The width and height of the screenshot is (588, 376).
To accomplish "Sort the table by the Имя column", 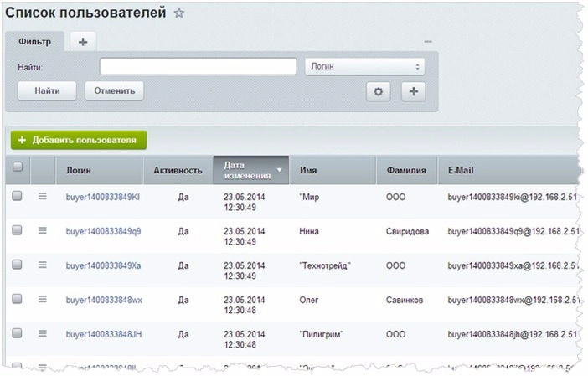I will [x=308, y=170].
